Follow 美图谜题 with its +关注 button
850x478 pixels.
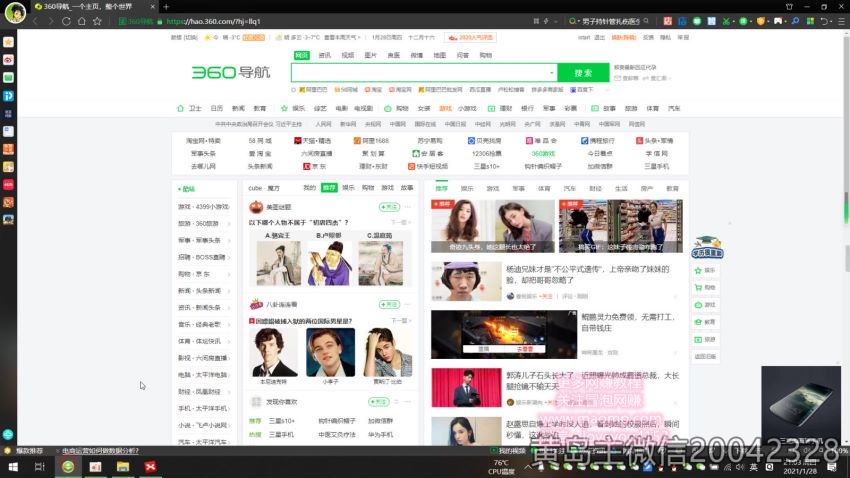point(389,207)
